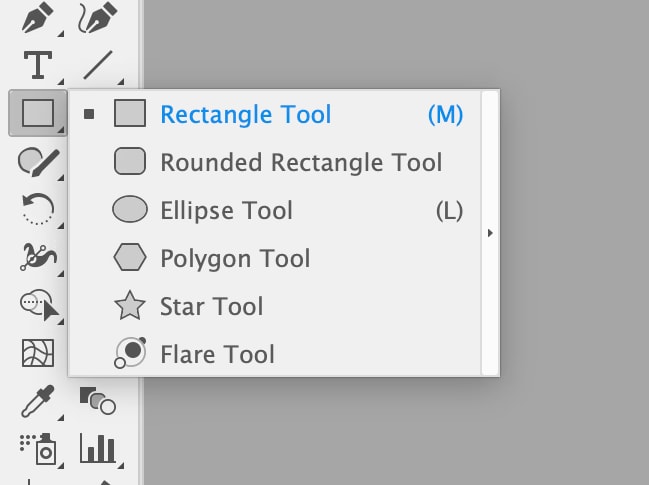649x485 pixels.
Task: Choose Rectangle Tool from the flyout menu
Action: (x=245, y=114)
